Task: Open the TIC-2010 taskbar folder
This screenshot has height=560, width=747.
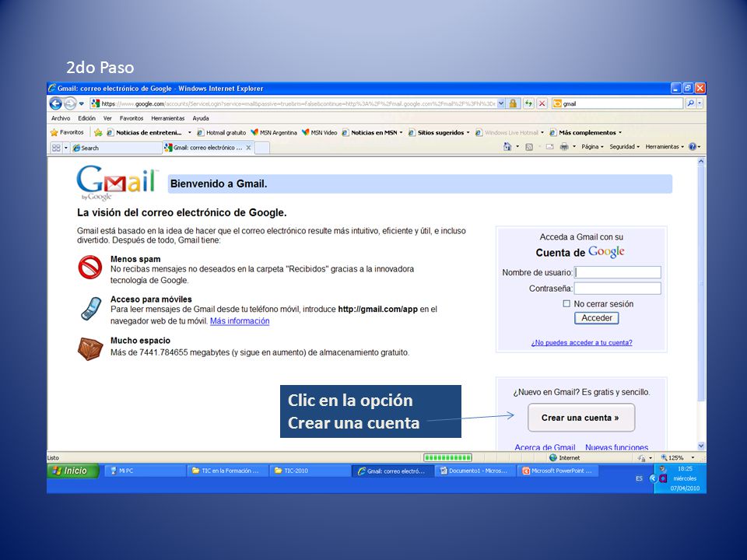Action: click(310, 471)
